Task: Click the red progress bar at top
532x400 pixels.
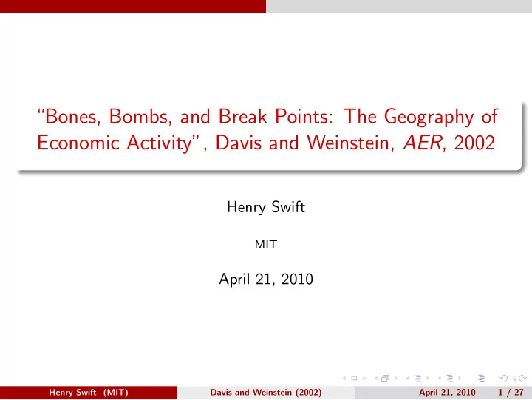Action: tap(133, 7)
